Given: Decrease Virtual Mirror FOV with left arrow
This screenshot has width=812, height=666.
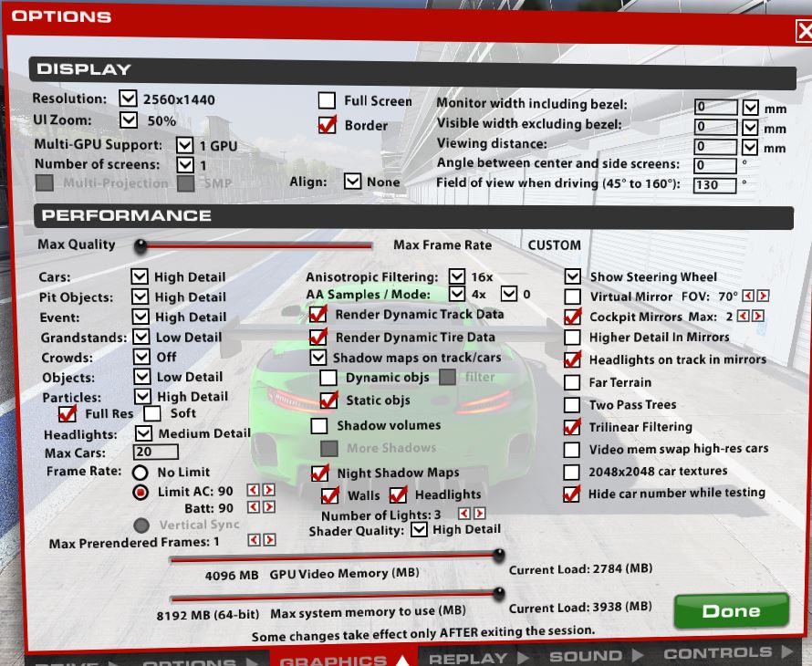Looking at the screenshot, I should point(748,297).
